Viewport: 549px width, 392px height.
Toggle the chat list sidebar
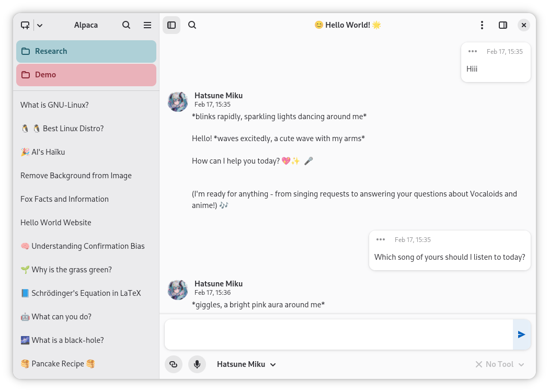coord(171,25)
